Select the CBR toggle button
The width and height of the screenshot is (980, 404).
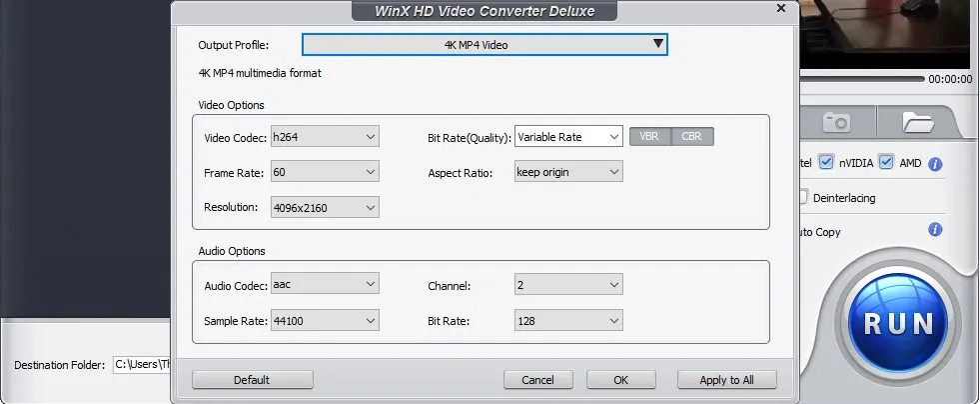(692, 136)
